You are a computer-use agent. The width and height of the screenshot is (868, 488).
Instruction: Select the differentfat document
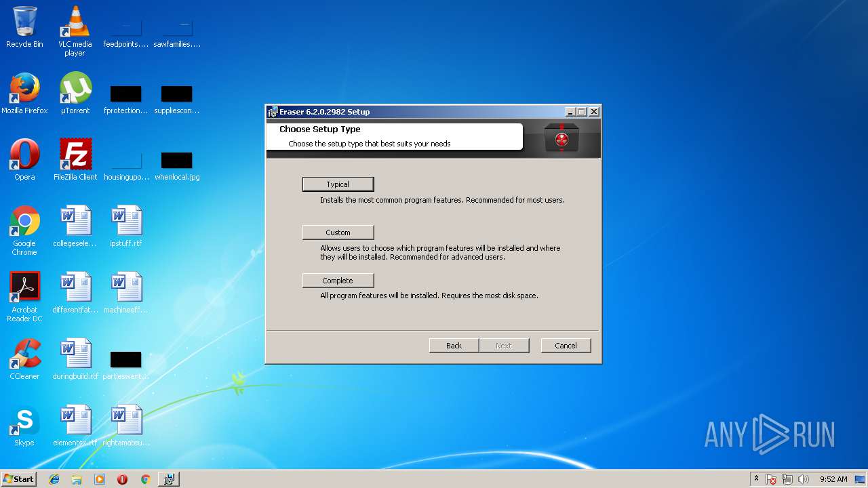75,293
